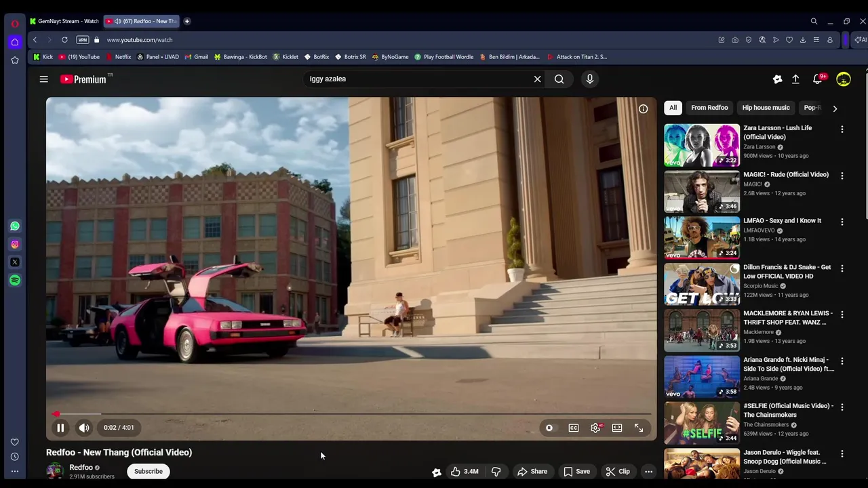The image size is (868, 488).
Task: Show video info card icon
Action: [x=643, y=108]
